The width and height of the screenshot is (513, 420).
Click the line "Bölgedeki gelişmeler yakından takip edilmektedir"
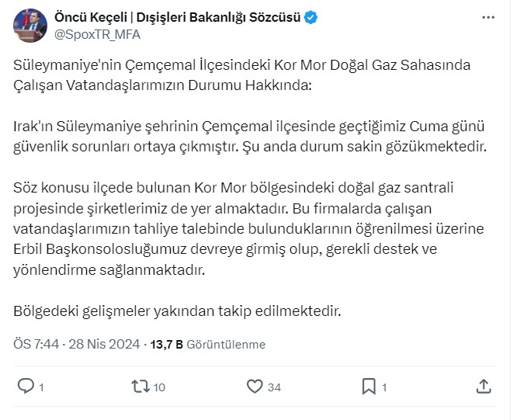pos(178,311)
